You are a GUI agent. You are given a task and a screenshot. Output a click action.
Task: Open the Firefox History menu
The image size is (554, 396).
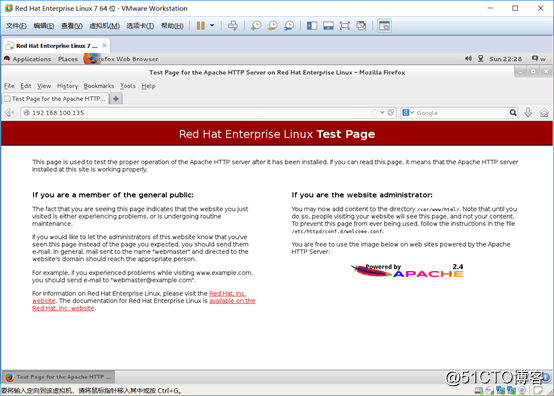click(67, 86)
